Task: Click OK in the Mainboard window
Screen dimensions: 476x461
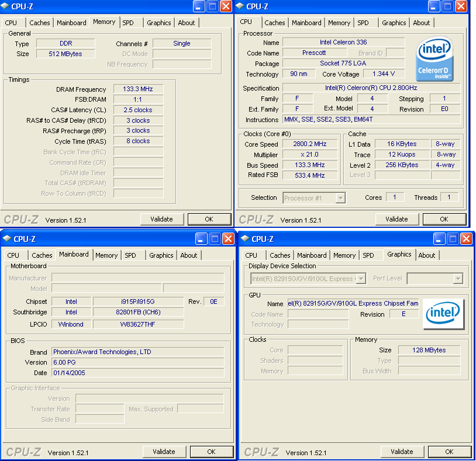Action: [212, 452]
